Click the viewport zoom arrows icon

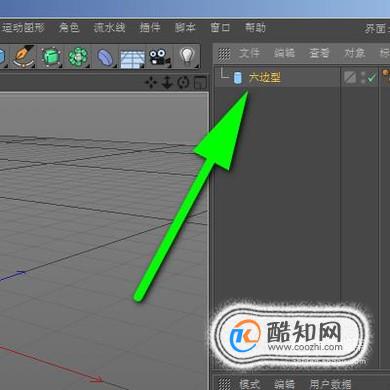tap(167, 82)
